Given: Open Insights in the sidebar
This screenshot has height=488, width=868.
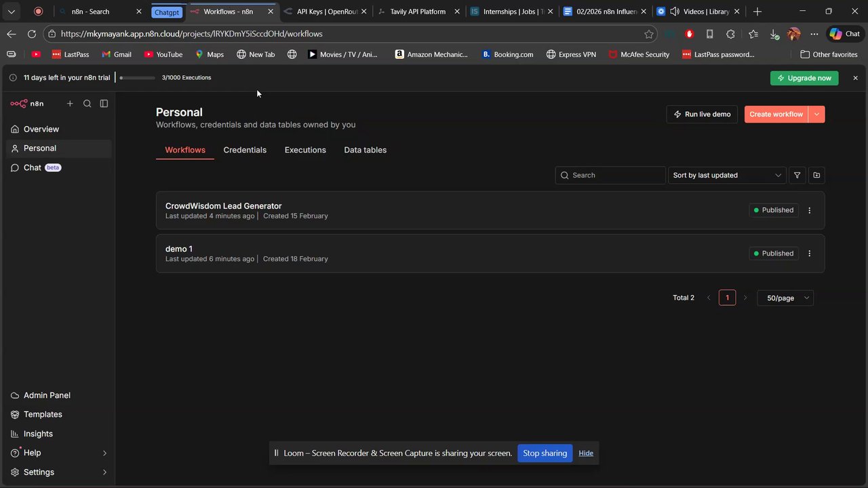Looking at the screenshot, I should (x=58, y=434).
